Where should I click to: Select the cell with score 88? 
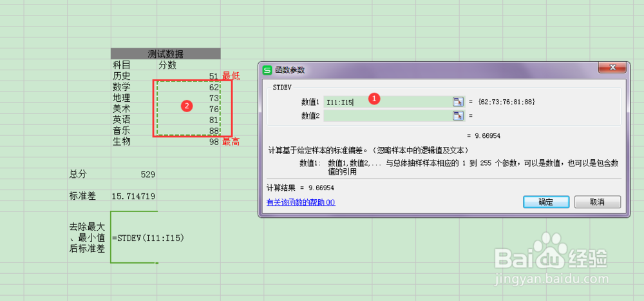click(x=189, y=130)
